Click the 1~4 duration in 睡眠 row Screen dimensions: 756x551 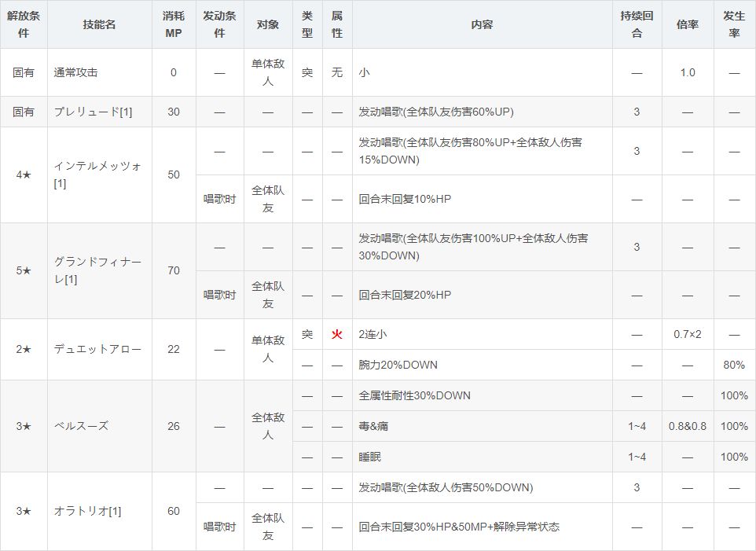click(637, 457)
